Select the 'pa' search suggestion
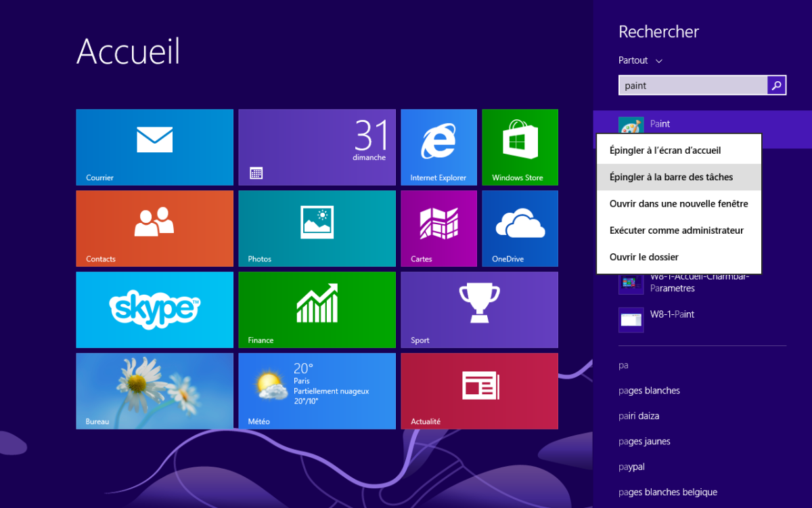 [x=623, y=365]
